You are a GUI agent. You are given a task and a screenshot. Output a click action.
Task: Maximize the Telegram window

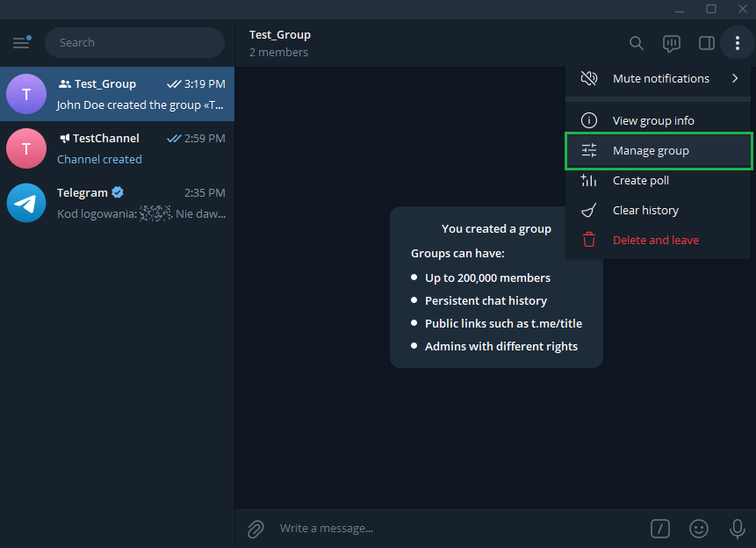711,9
